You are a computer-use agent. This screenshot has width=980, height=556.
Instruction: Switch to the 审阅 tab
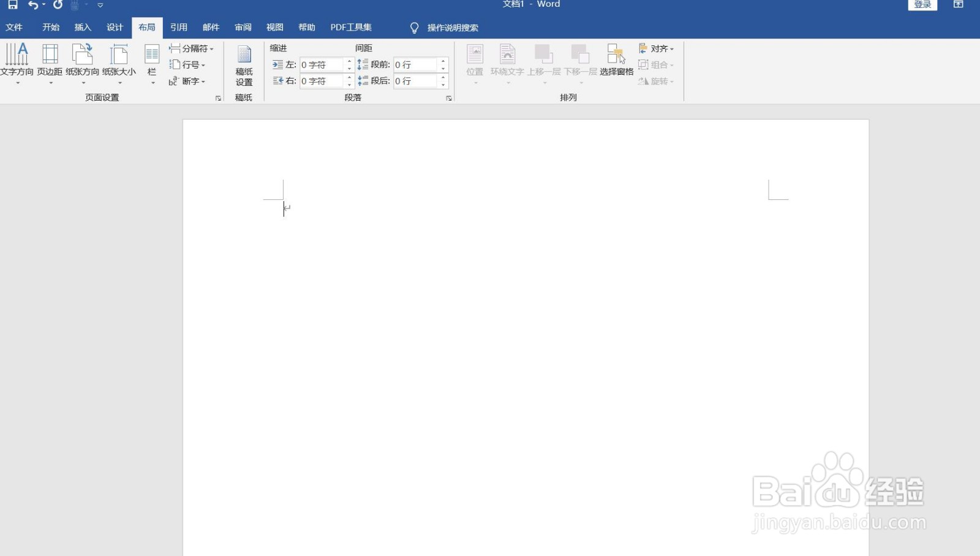coord(243,28)
